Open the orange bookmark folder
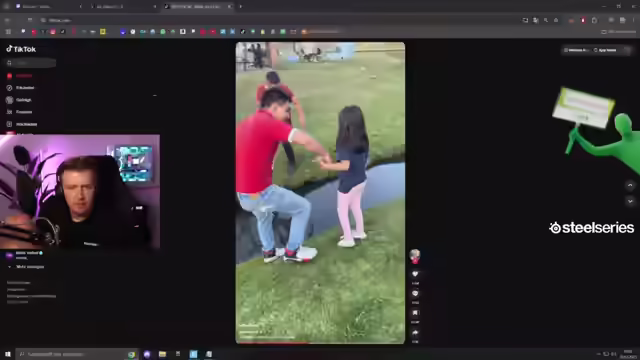This screenshot has width=640, height=360. pyautogui.click(x=320, y=32)
